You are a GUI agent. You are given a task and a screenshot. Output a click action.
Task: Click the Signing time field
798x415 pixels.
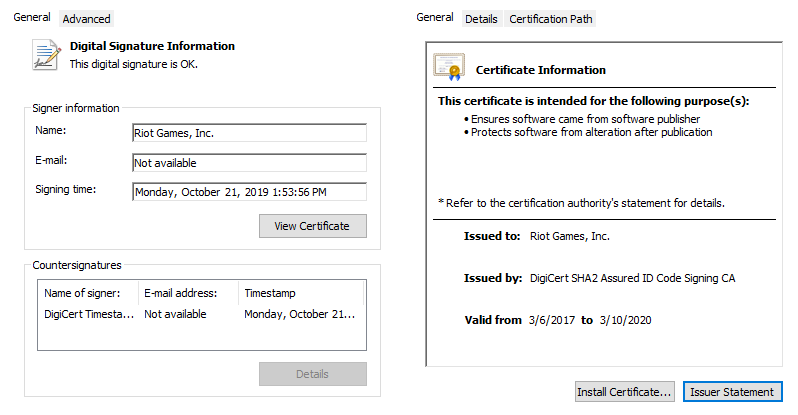pos(249,192)
